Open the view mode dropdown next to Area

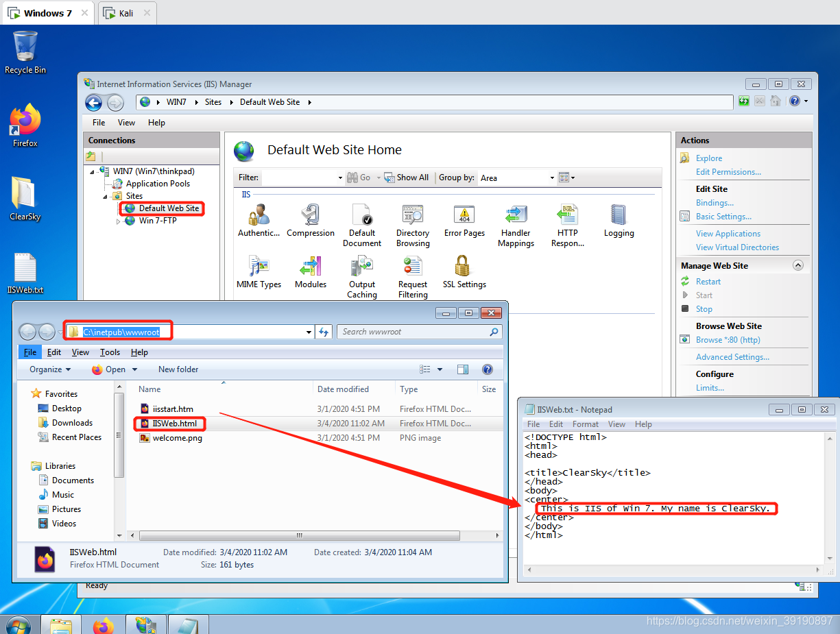tap(567, 178)
